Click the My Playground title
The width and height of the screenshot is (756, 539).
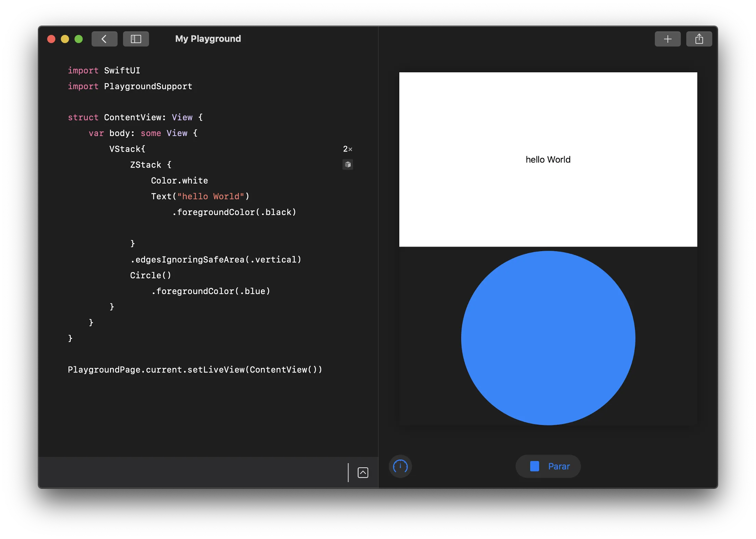click(208, 39)
